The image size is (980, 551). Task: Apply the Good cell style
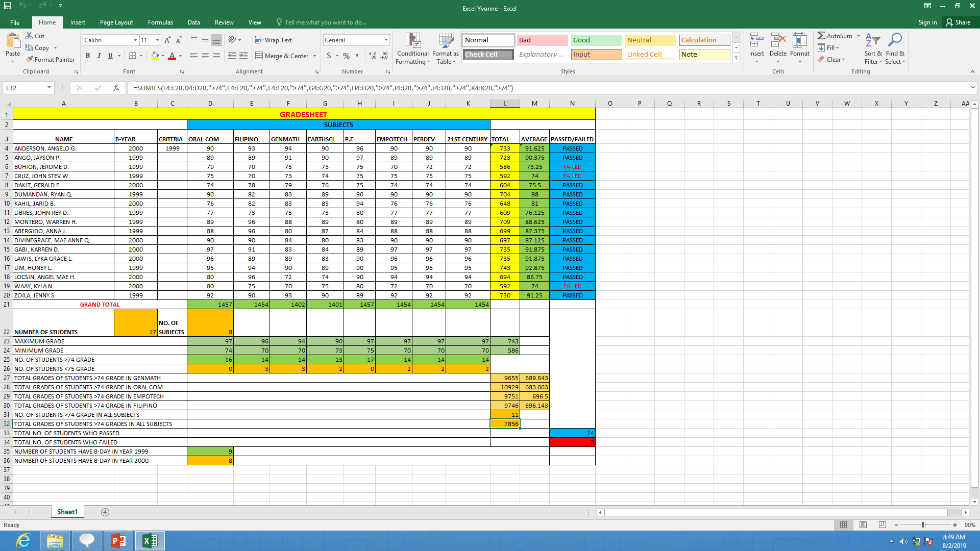pos(596,40)
